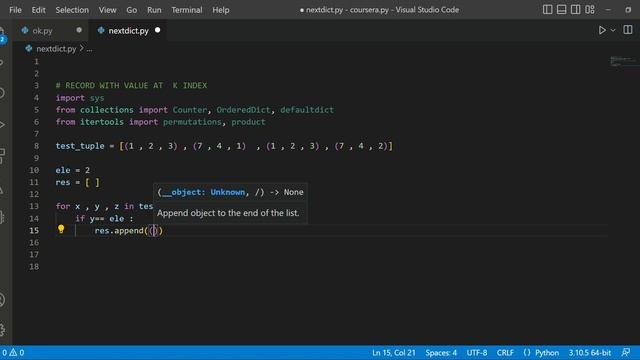
Task: Toggle primary side bar layout icon
Action: 548,9
